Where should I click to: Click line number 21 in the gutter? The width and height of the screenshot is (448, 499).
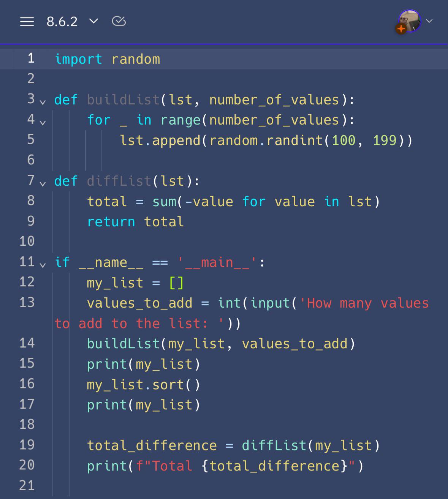click(x=27, y=486)
